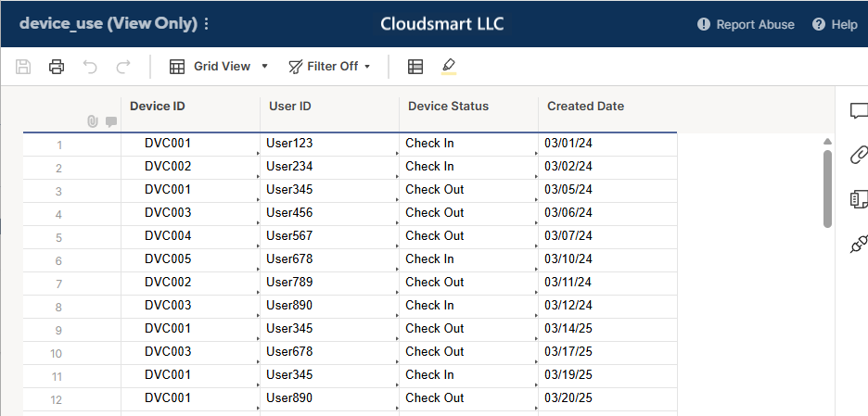Click the vertical scrollbar thumb
The image size is (868, 416).
[827, 189]
